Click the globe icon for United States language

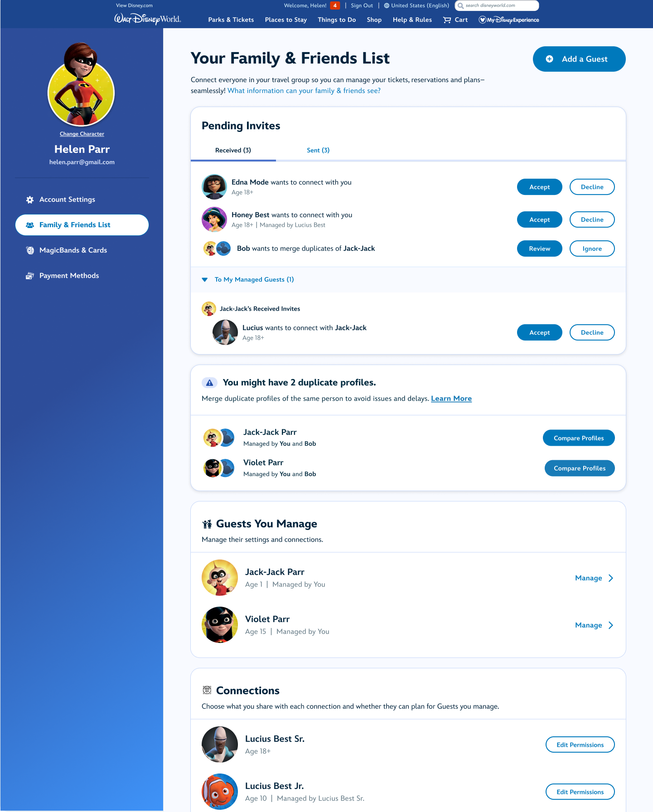tap(387, 5)
